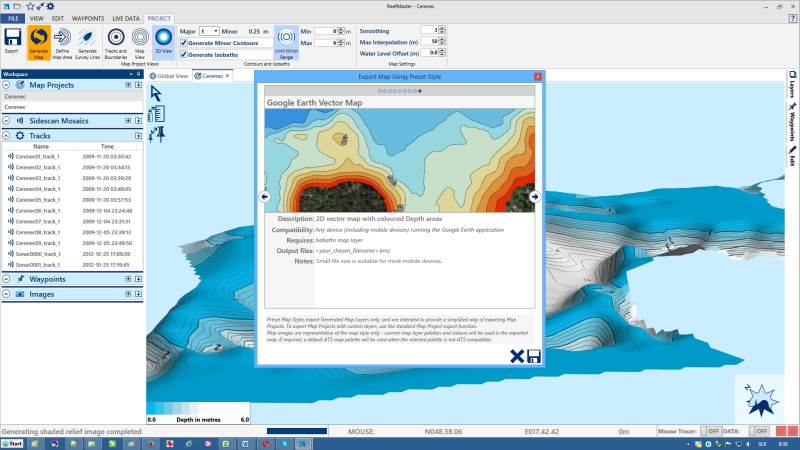Cancel export with the X icon

coord(517,356)
